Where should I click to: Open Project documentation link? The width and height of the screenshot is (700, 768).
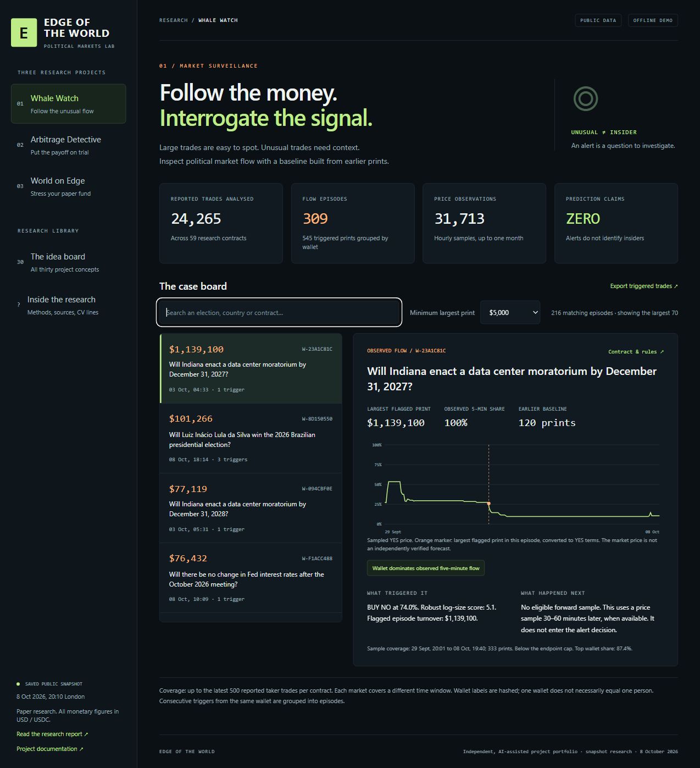[x=50, y=749]
